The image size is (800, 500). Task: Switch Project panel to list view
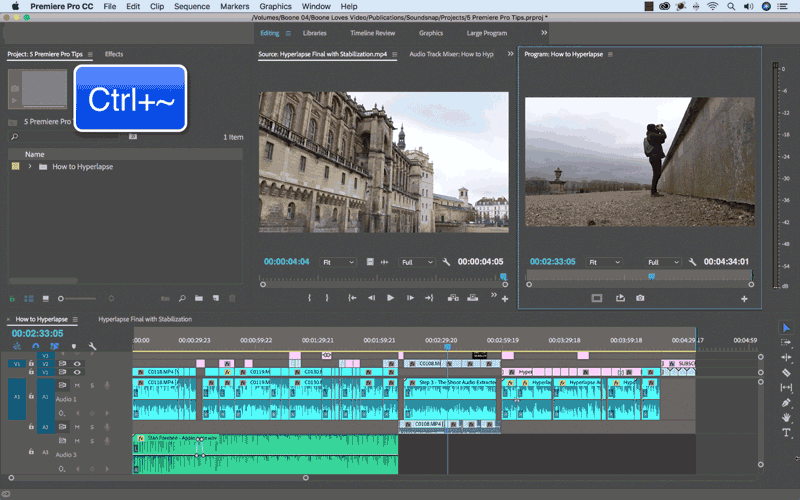29,298
